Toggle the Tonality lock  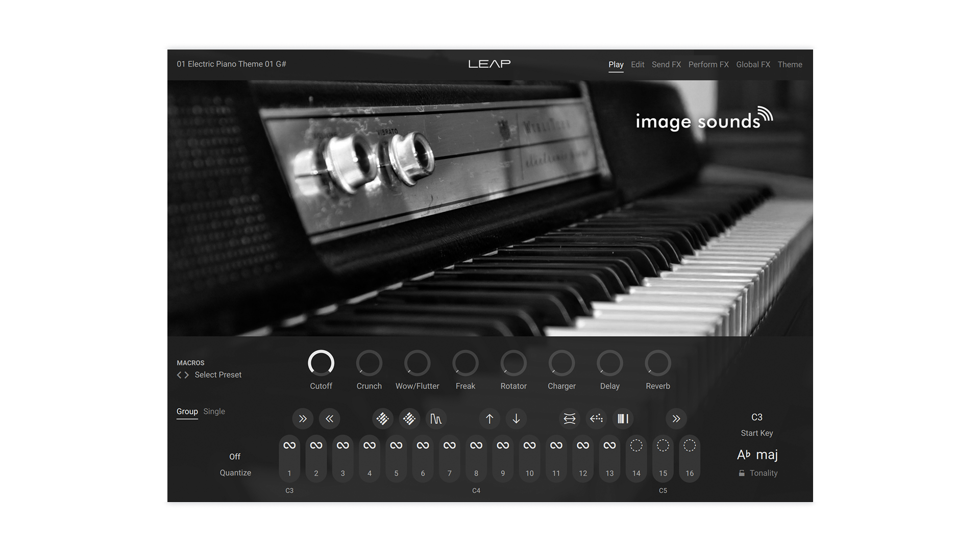click(742, 472)
